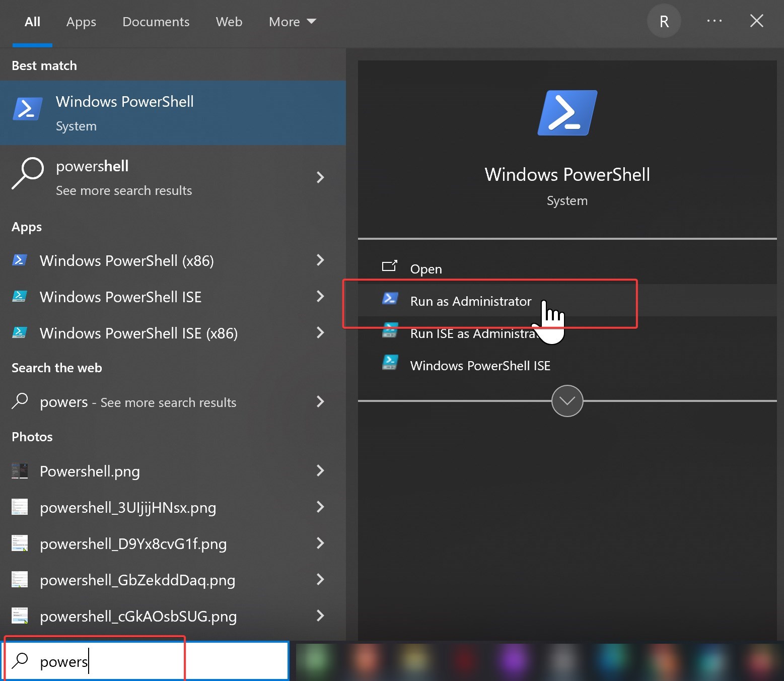The width and height of the screenshot is (784, 681).
Task: Expand the powershell_D9Yx8cvG1f.png result arrow
Action: tap(320, 543)
